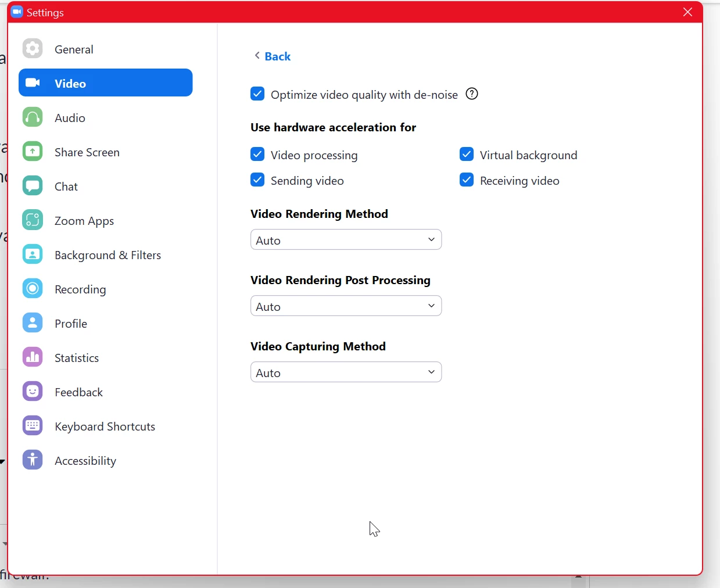The width and height of the screenshot is (720, 588).
Task: Click the de-noise help question mark icon
Action: 472,94
